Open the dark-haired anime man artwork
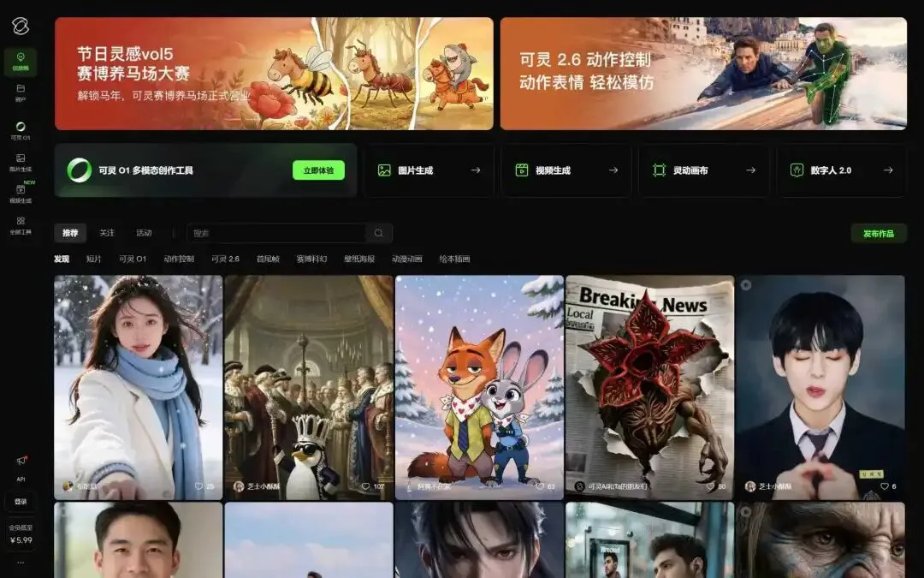The image size is (924, 578). pos(480,540)
